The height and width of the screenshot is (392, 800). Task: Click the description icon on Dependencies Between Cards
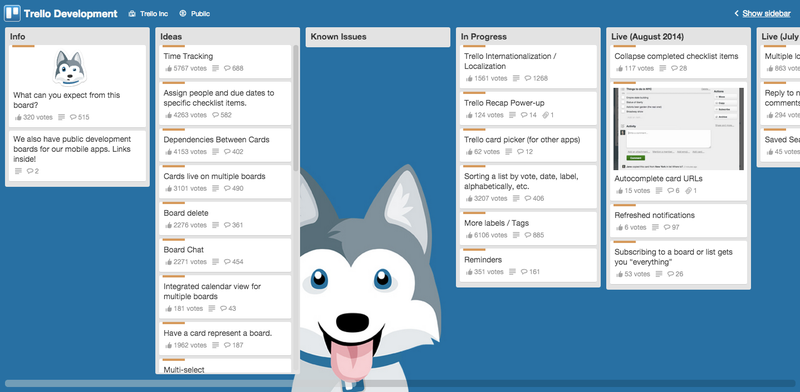(x=215, y=152)
